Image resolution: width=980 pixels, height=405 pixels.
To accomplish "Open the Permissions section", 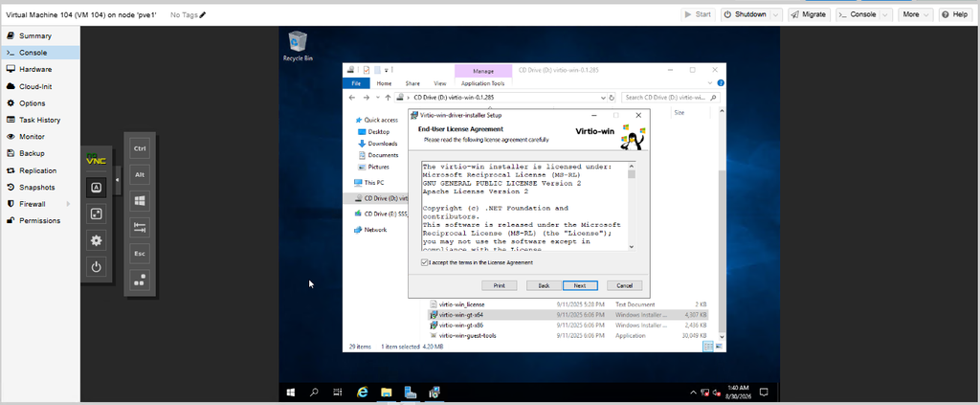I will (40, 220).
